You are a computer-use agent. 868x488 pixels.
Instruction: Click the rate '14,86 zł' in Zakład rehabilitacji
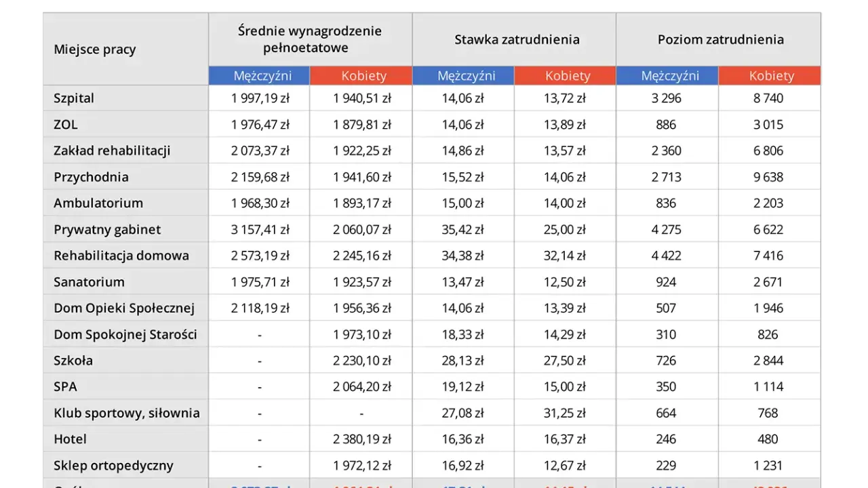[462, 150]
